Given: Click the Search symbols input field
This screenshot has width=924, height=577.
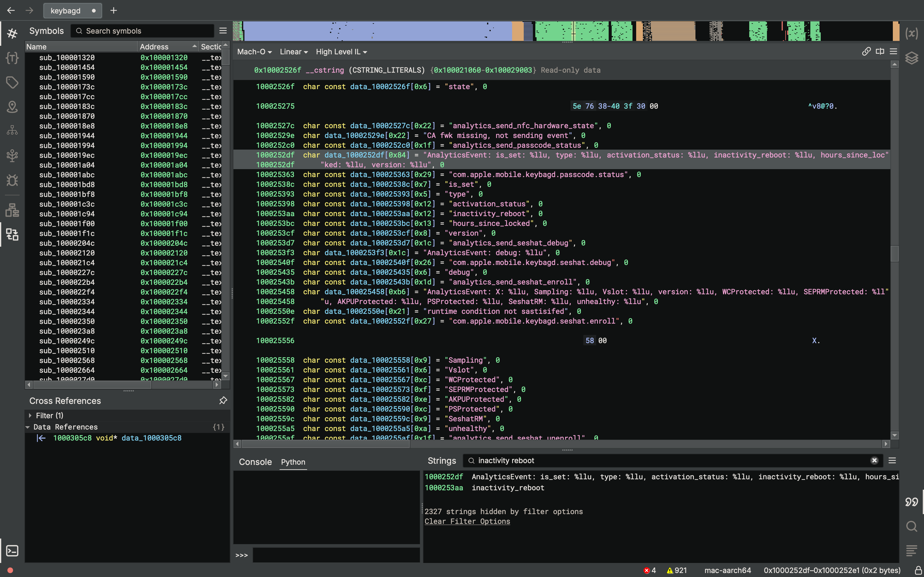Looking at the screenshot, I should 145,31.
